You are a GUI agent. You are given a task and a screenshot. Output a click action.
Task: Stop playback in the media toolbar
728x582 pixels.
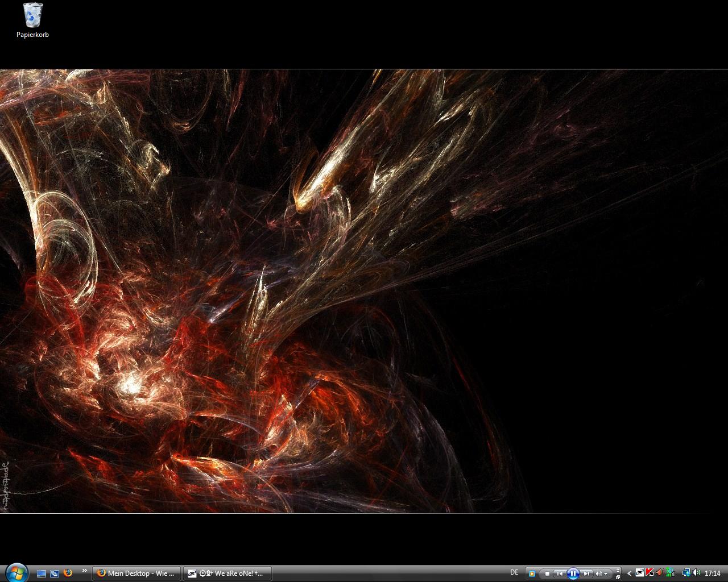[x=547, y=573]
